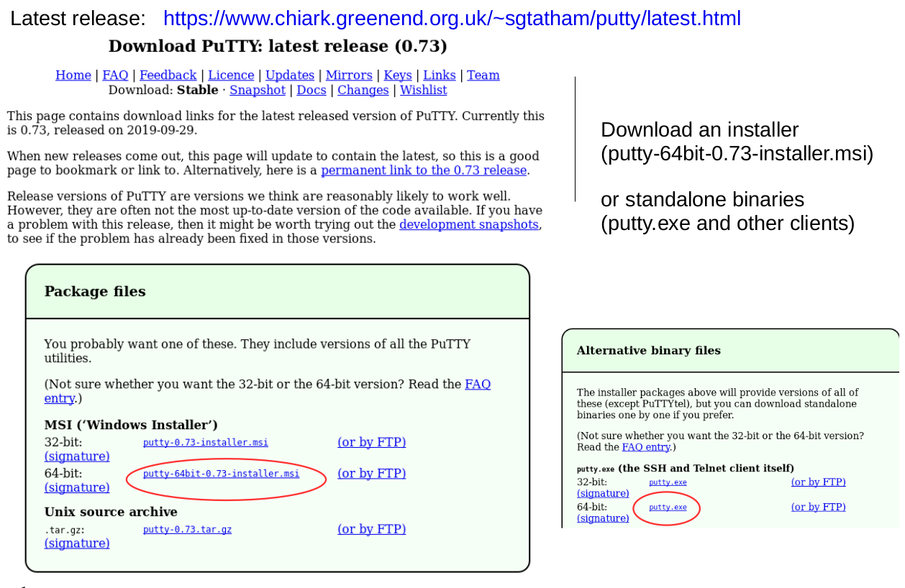The image size is (905, 588).
Task: Click the FTP link for the Unix source archive
Action: coord(371,530)
